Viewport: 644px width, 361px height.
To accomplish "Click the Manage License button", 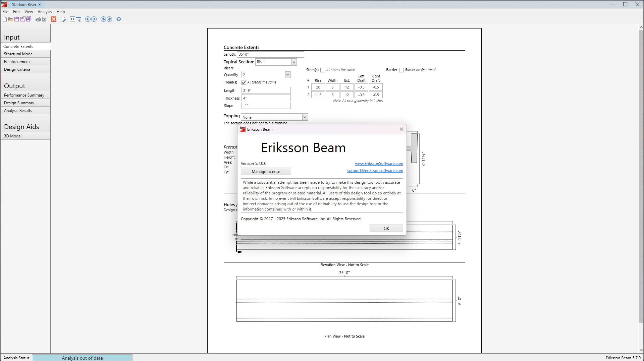I will (x=266, y=171).
